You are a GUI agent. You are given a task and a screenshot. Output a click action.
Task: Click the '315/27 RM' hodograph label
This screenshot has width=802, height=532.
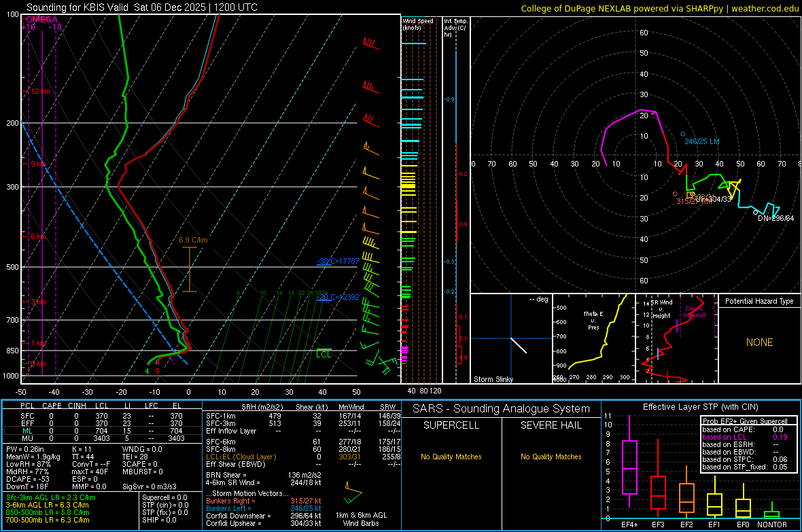pyautogui.click(x=693, y=202)
